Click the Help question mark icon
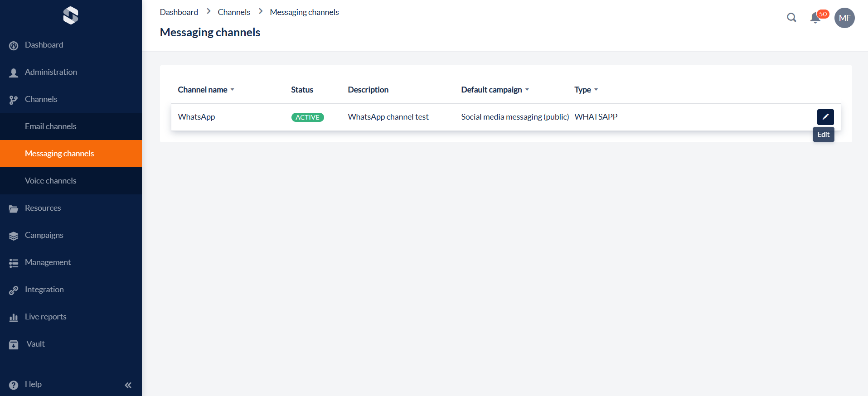The width and height of the screenshot is (868, 396). coord(14,385)
